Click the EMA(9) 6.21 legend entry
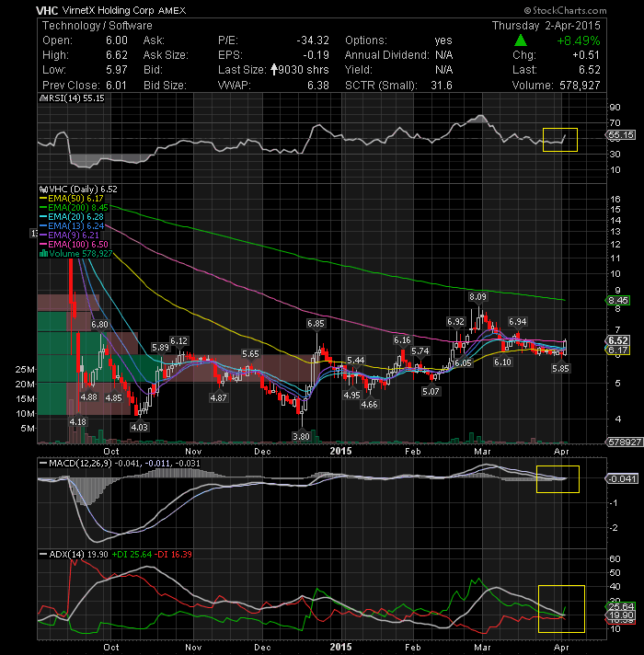Viewport: 644px width, 655px height. coord(69,236)
